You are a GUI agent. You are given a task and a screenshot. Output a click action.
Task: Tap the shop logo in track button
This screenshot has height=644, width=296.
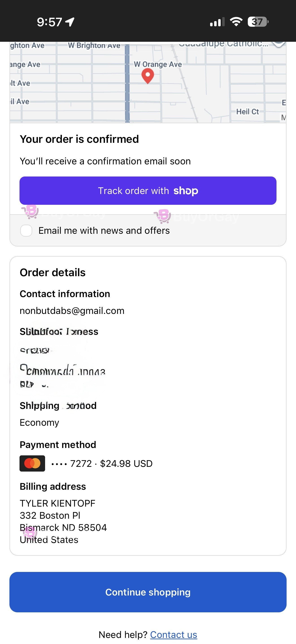click(x=186, y=191)
